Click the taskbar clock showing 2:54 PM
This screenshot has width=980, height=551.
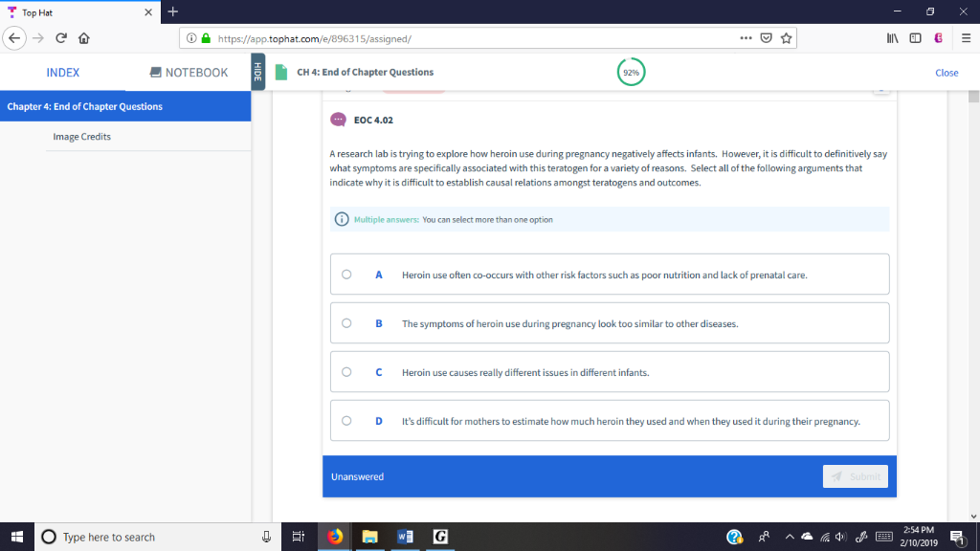(919, 537)
